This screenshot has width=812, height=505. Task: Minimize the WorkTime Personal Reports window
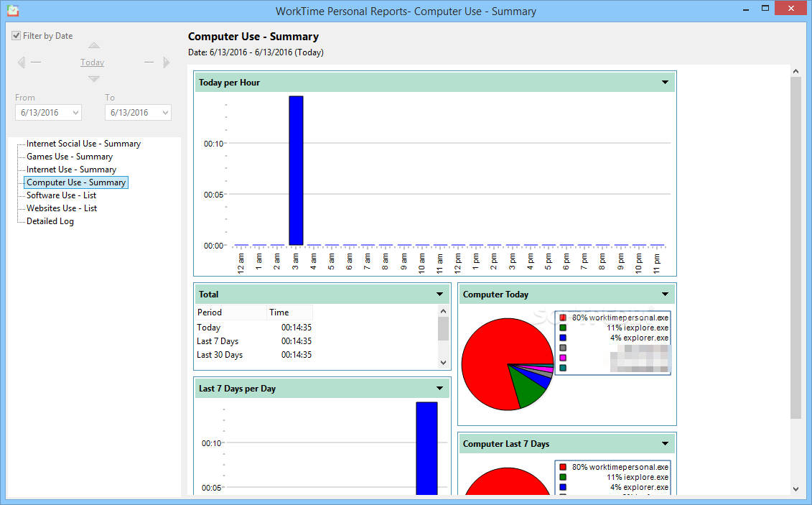pos(746,9)
